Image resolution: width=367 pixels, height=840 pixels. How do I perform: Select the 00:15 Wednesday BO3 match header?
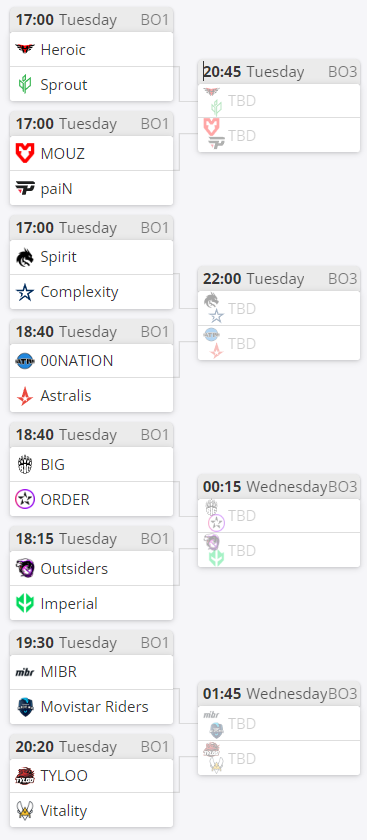click(x=279, y=486)
